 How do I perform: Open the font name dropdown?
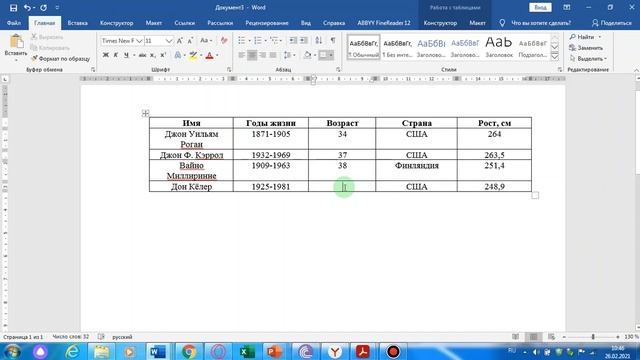[139, 41]
